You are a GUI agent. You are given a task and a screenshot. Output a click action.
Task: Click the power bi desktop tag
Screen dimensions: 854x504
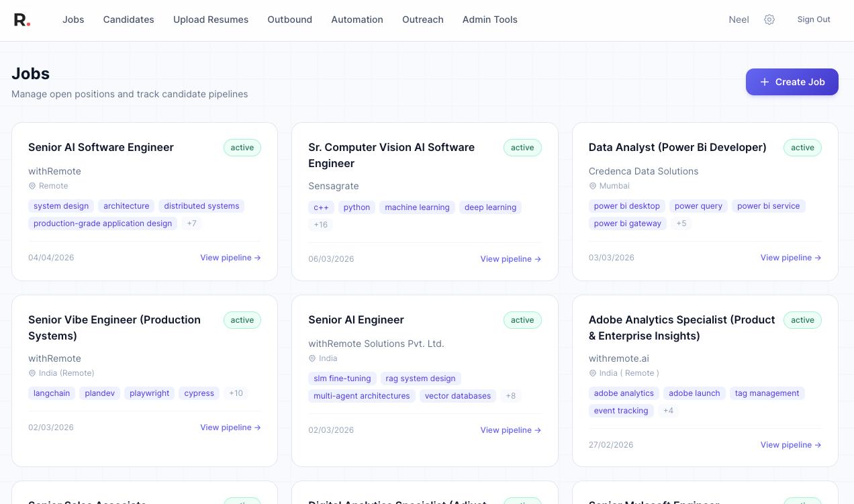click(627, 206)
